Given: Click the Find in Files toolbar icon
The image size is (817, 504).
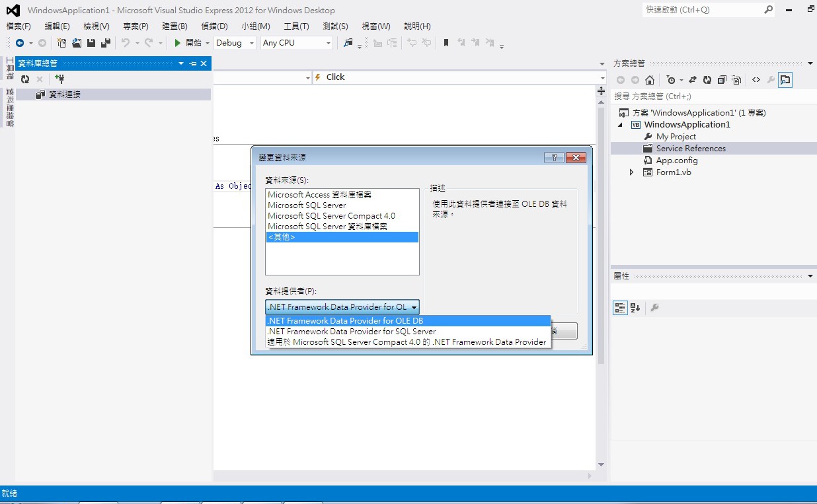Looking at the screenshot, I should [x=348, y=43].
